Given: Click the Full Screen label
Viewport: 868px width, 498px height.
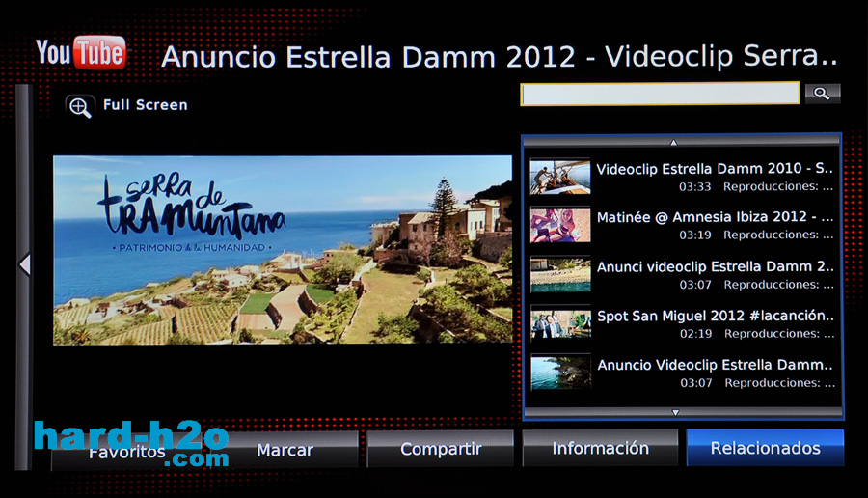Looking at the screenshot, I should pyautogui.click(x=146, y=104).
